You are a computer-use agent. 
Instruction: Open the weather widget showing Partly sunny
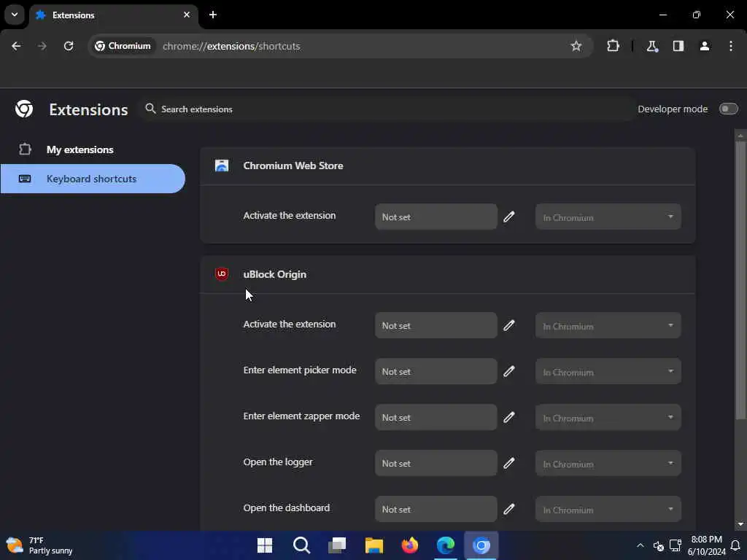click(x=39, y=545)
